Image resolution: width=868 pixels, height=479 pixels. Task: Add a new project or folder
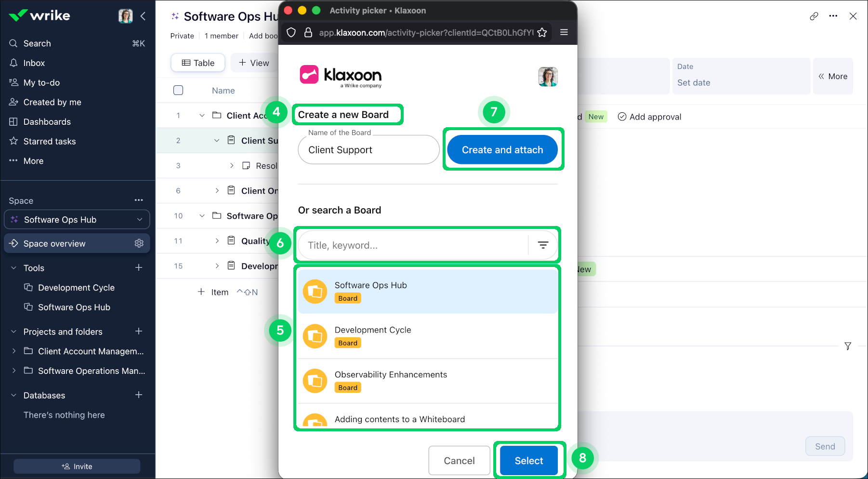coord(139,331)
